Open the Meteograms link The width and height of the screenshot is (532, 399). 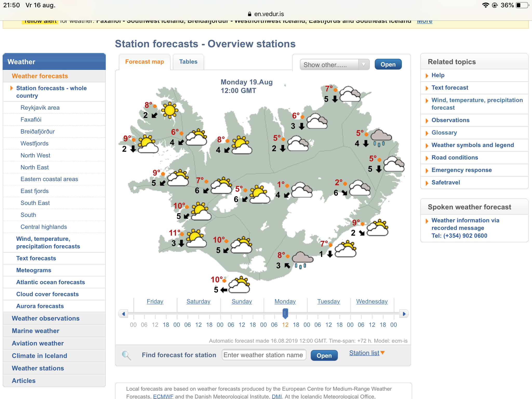(34, 270)
